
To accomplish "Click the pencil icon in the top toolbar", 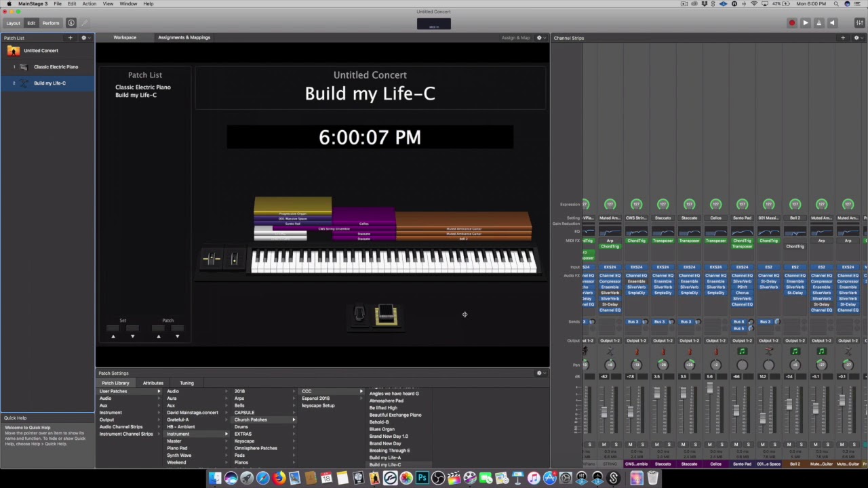I will 85,23.
